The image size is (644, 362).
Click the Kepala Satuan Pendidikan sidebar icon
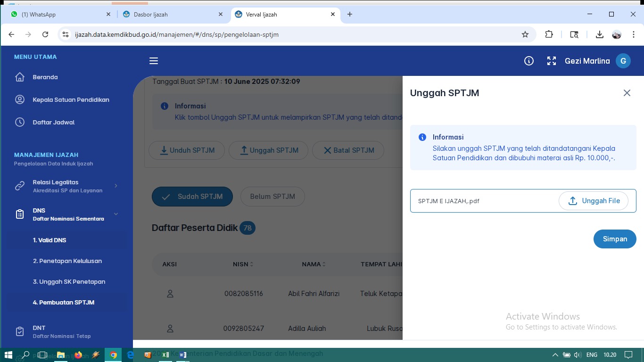[x=20, y=99]
